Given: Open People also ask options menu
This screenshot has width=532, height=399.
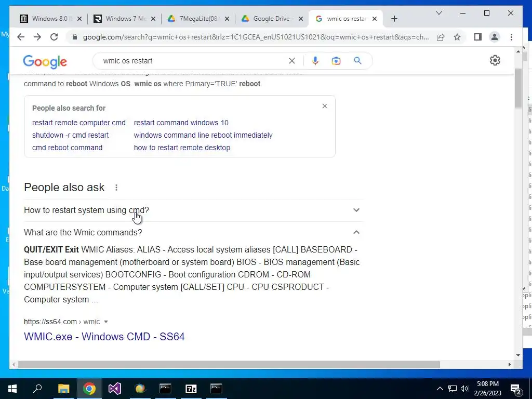Looking at the screenshot, I should (116, 188).
